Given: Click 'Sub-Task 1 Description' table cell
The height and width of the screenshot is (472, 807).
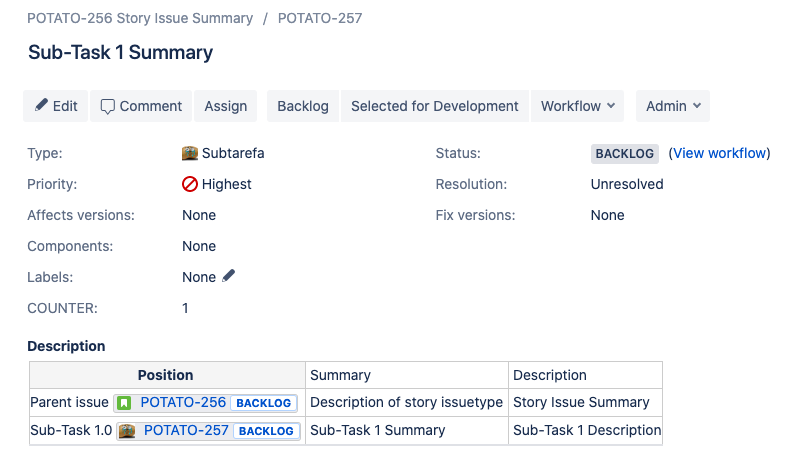Looking at the screenshot, I should [x=585, y=430].
